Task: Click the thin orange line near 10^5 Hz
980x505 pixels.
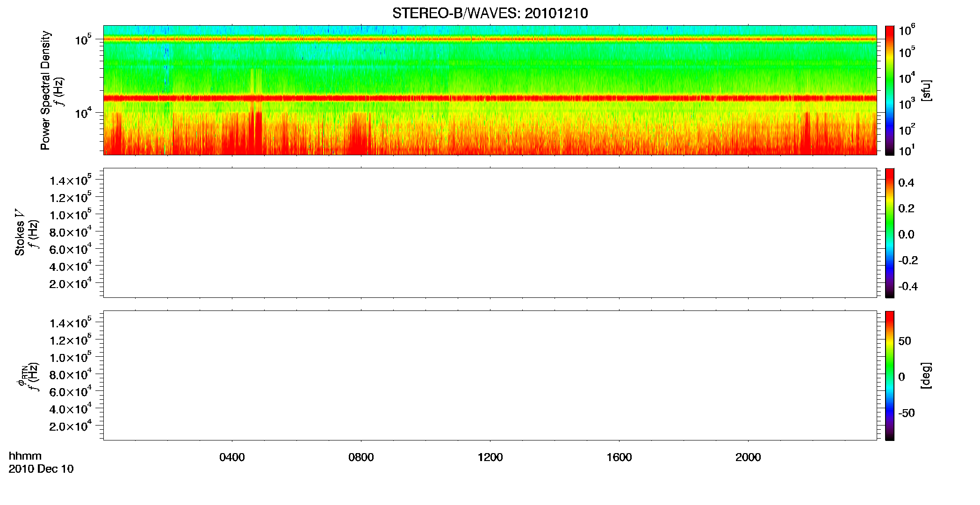Action: pyautogui.click(x=490, y=39)
